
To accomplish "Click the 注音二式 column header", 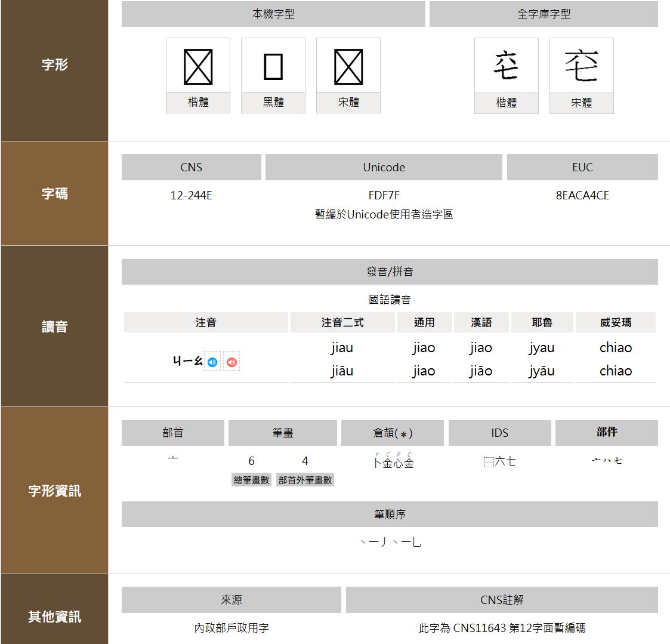I will pos(342,322).
